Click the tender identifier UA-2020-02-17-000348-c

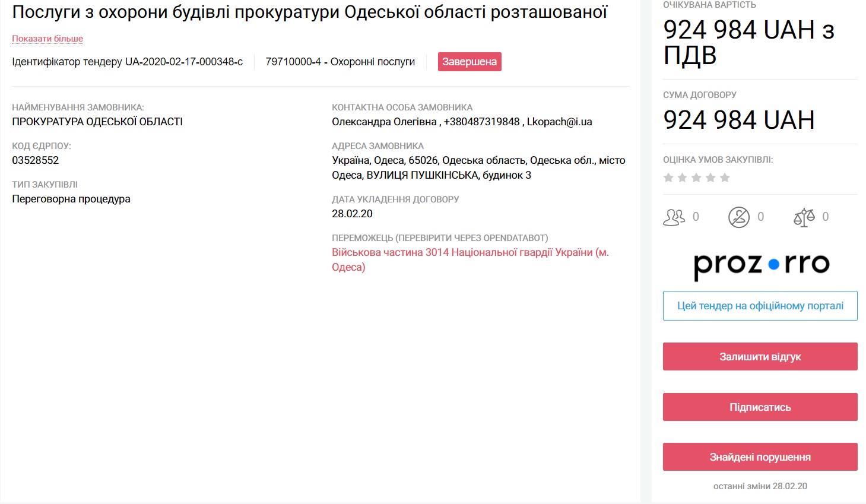click(183, 62)
